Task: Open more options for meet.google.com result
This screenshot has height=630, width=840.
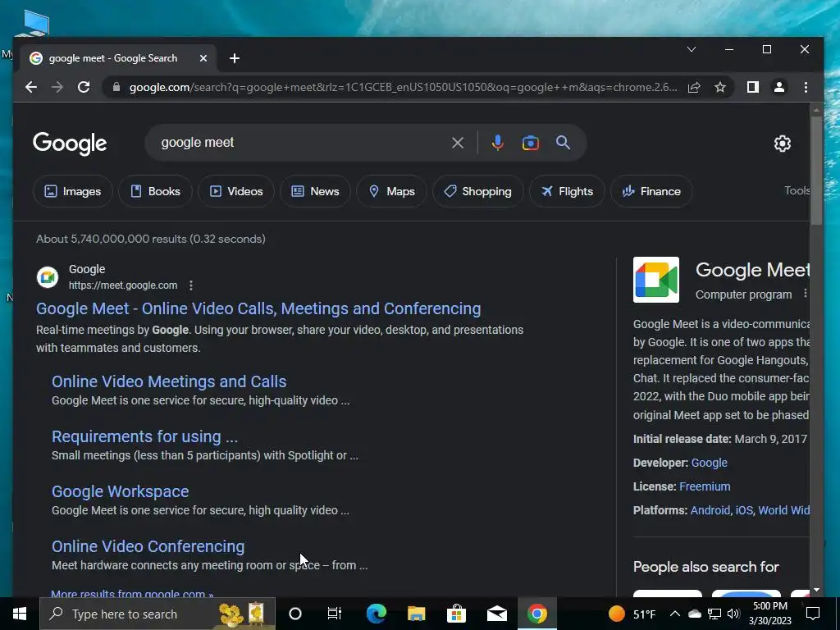Action: (x=191, y=285)
